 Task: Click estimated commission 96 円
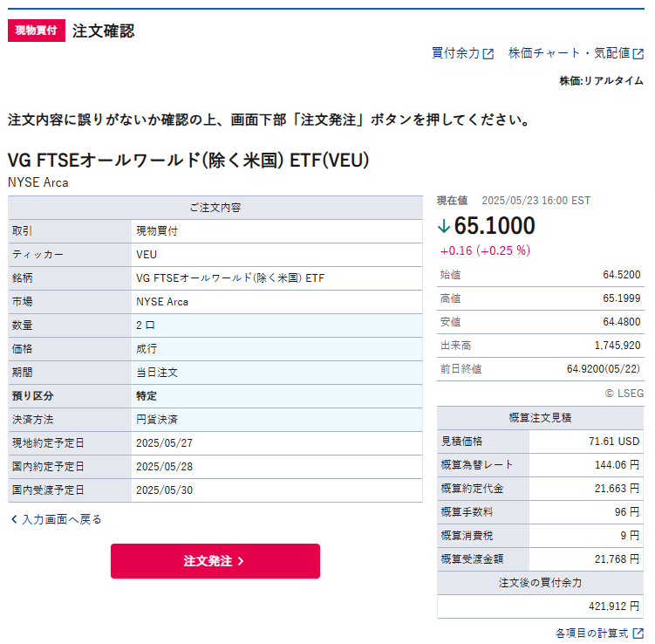click(627, 512)
